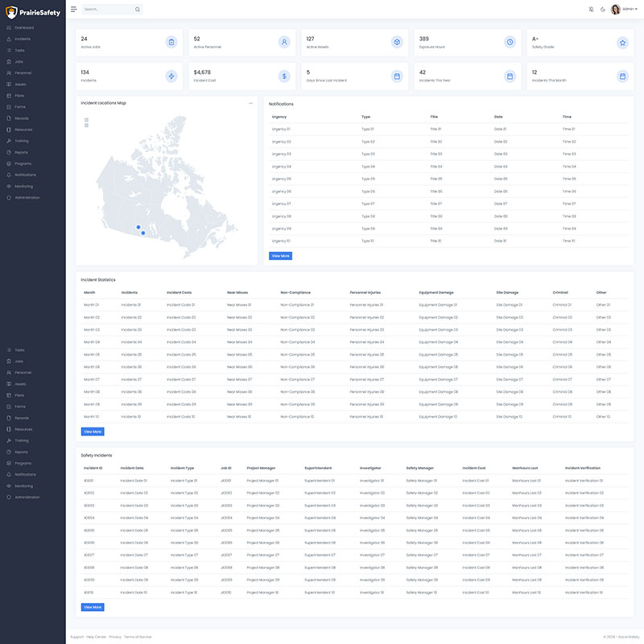Click the top zoom control on the map
This screenshot has height=644, width=644.
[x=86, y=119]
